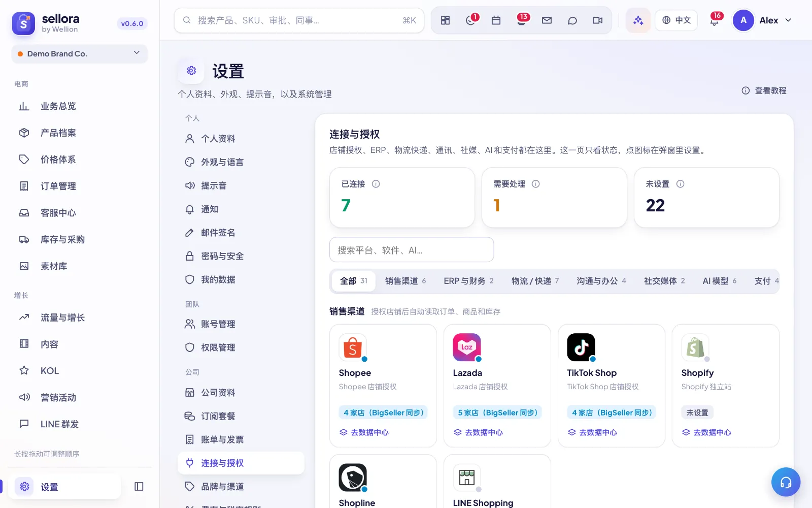Open the mail envelope icon in toolbar
The width and height of the screenshot is (812, 508).
(x=547, y=20)
